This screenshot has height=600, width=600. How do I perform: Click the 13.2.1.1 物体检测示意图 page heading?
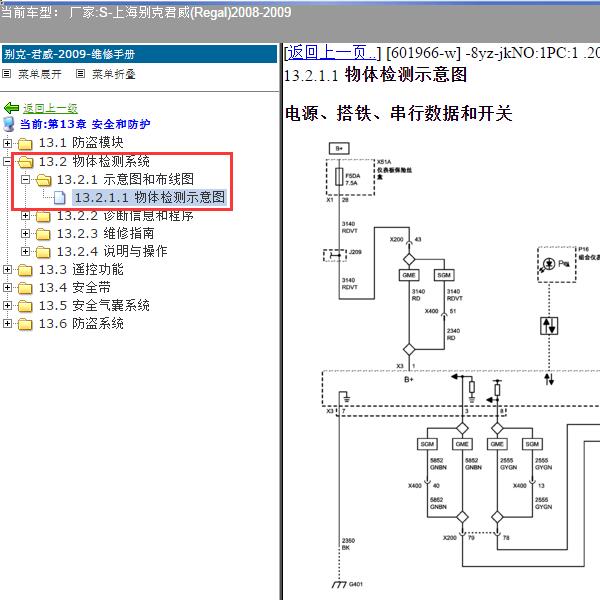(375, 75)
